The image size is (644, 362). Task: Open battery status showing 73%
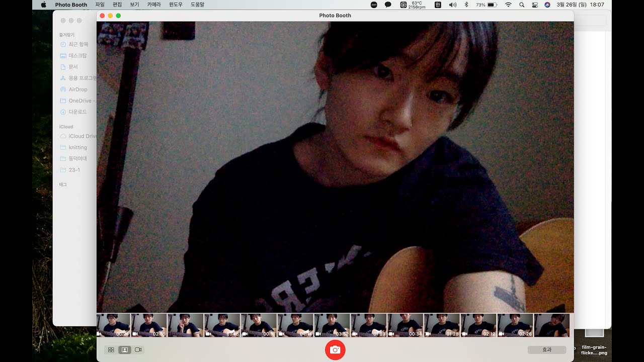[x=487, y=5]
